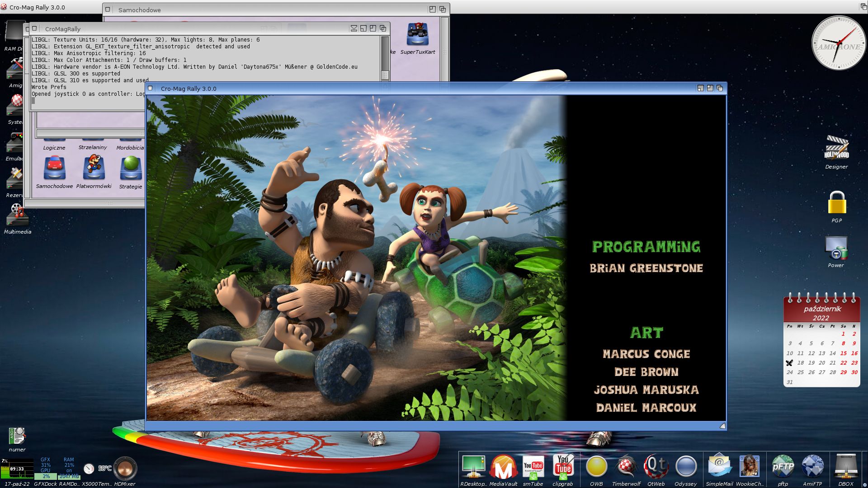Click 'BRIAN GREENSTONE' credit text
The image size is (868, 488).
click(646, 268)
